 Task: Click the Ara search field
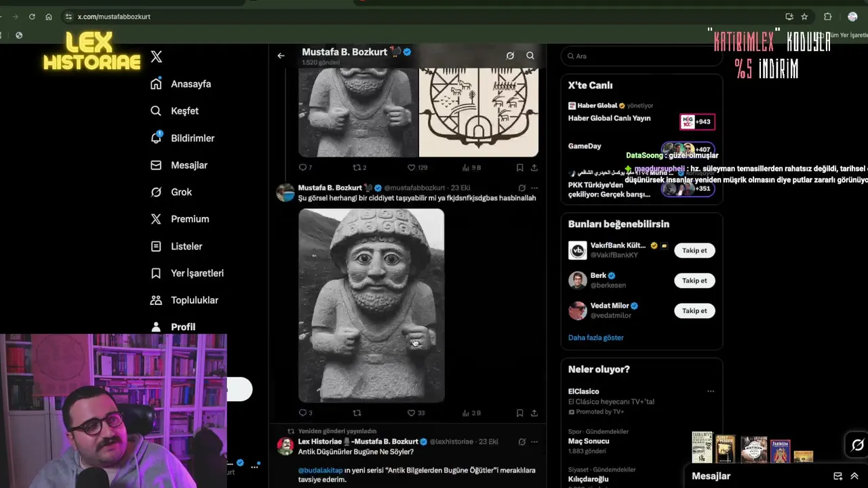coord(642,56)
